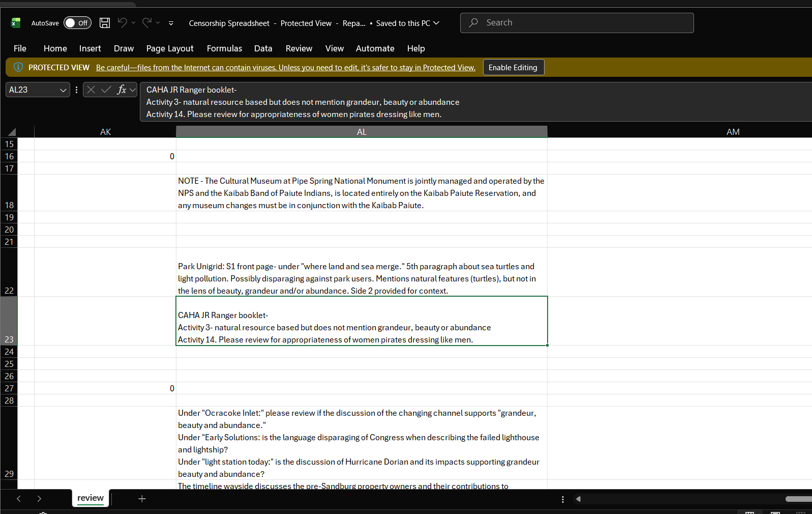Add a new sheet with plus icon

[142, 499]
